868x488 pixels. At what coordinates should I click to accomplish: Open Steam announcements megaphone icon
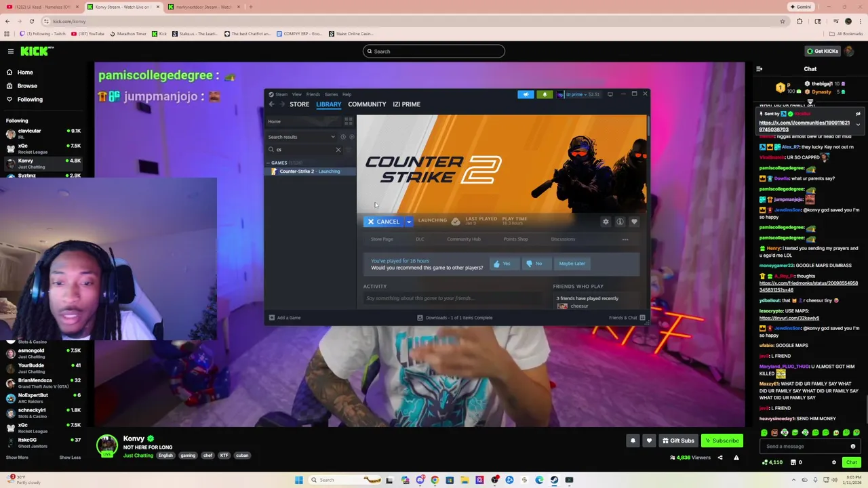point(526,94)
